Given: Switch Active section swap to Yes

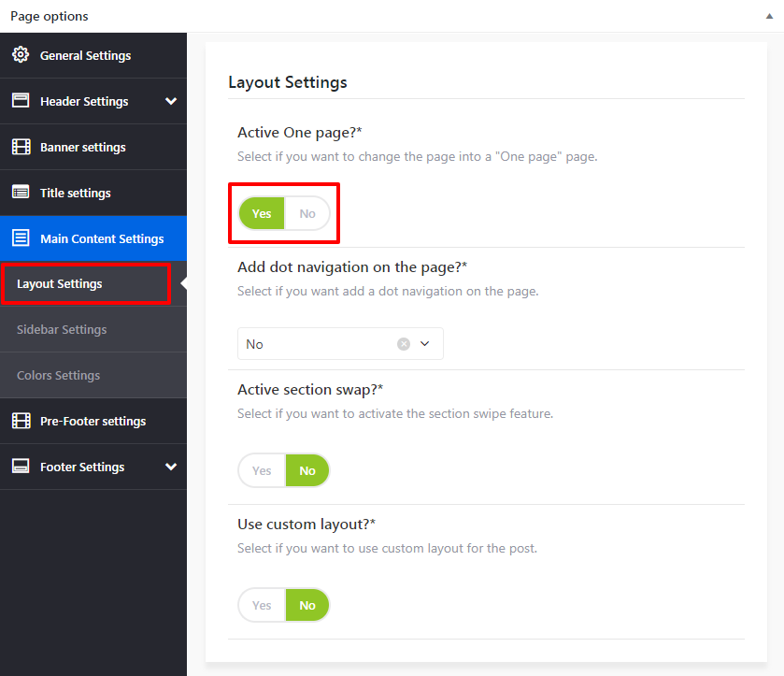Looking at the screenshot, I should point(262,471).
